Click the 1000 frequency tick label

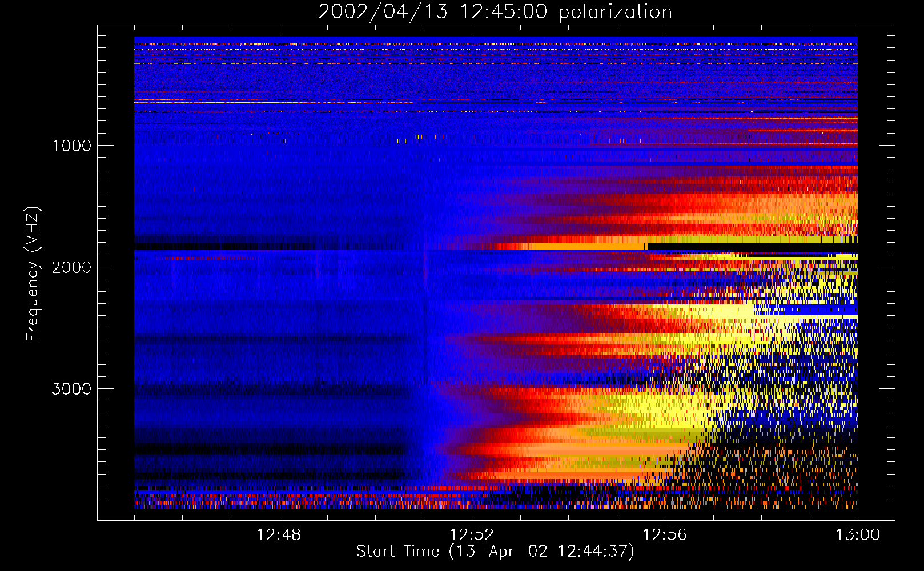point(71,146)
